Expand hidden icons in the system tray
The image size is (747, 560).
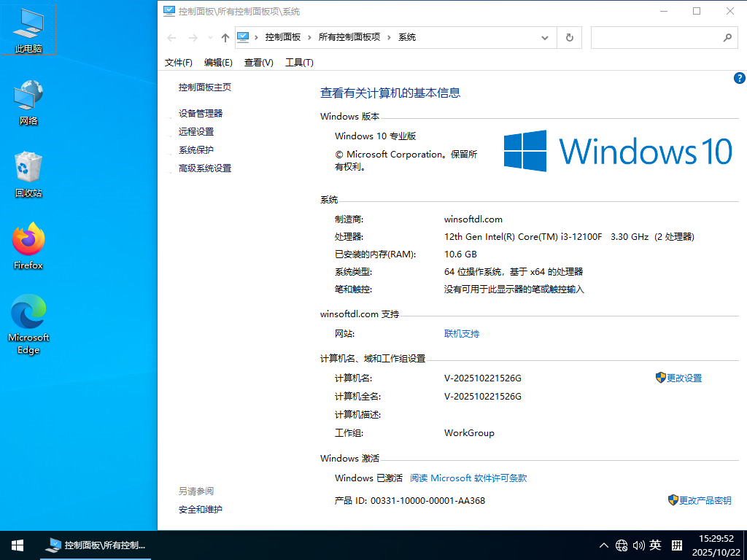coord(603,545)
